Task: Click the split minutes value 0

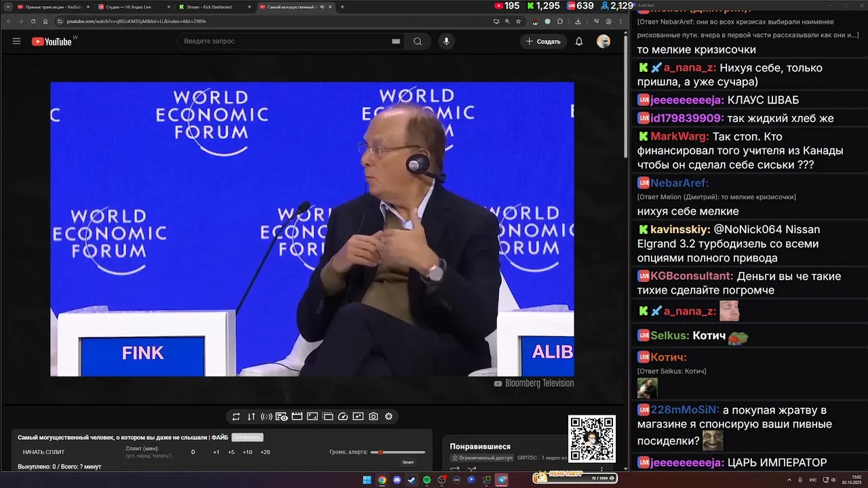Action: click(193, 452)
